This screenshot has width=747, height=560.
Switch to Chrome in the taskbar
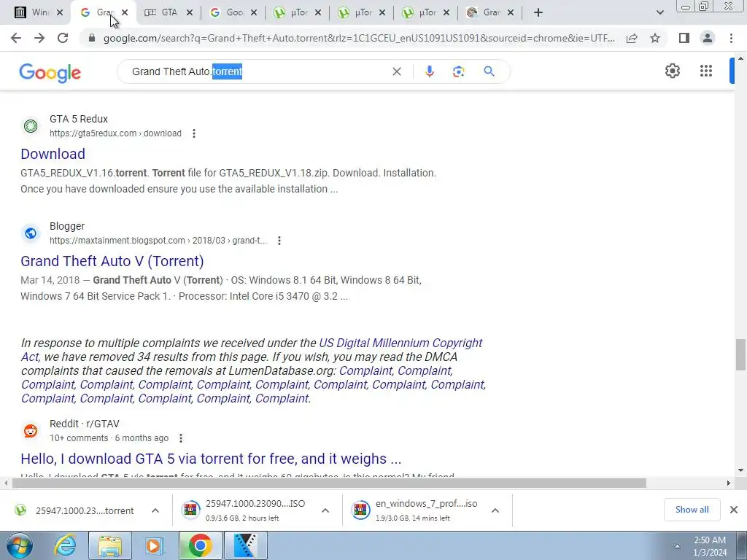pyautogui.click(x=200, y=545)
